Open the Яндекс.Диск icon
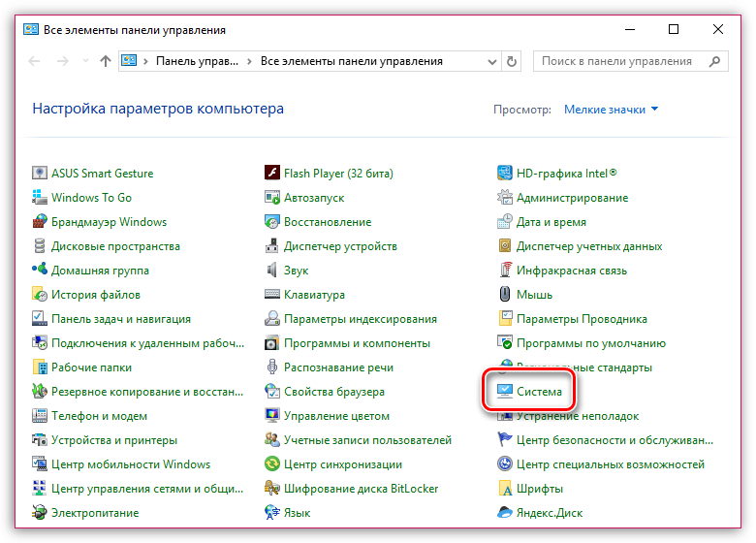This screenshot has width=756, height=543. 505,513
